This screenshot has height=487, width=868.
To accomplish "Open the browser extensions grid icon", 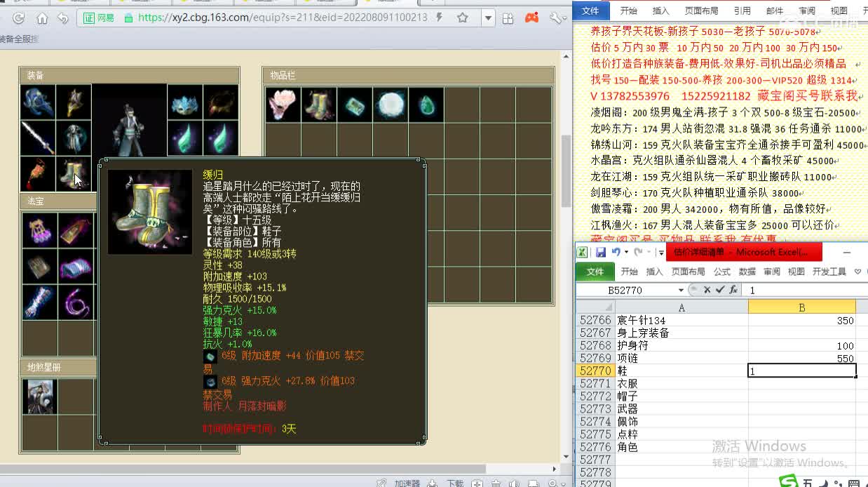I will click(x=508, y=18).
